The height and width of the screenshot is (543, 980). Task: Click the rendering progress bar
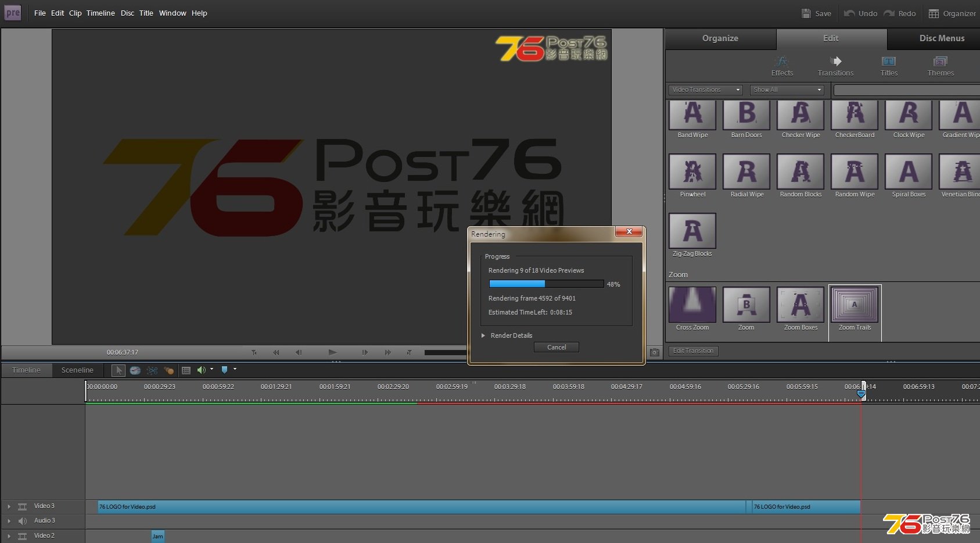click(546, 284)
